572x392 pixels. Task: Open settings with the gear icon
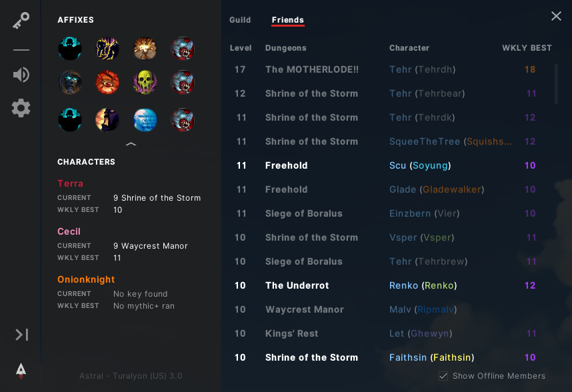pos(21,108)
